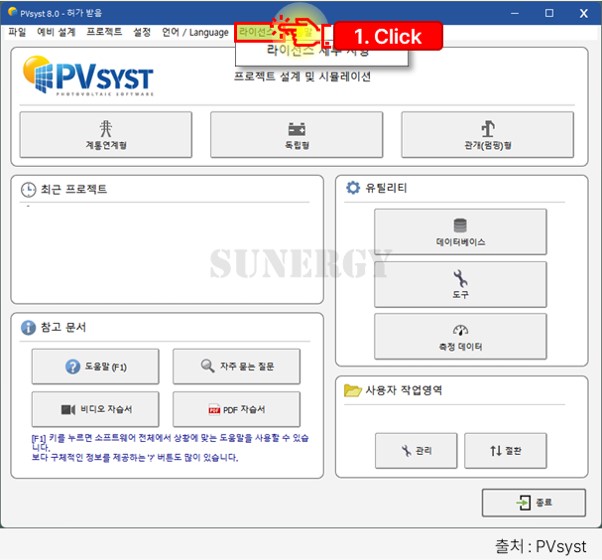Viewport: 602px width, 560px height.
Task: Click the gear icon beside 유틸리티
Action: point(353,188)
